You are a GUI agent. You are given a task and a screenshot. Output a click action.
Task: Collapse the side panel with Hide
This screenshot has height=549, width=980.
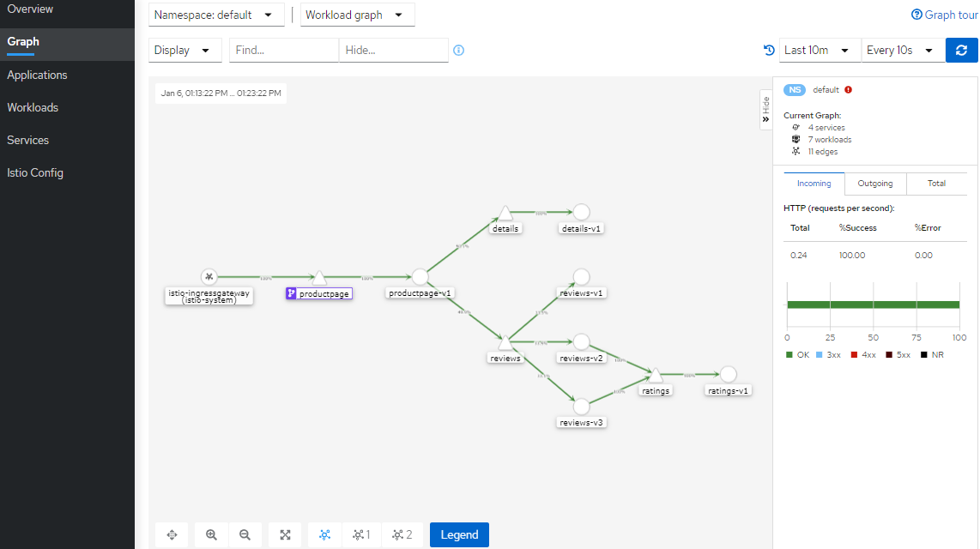pos(765,110)
